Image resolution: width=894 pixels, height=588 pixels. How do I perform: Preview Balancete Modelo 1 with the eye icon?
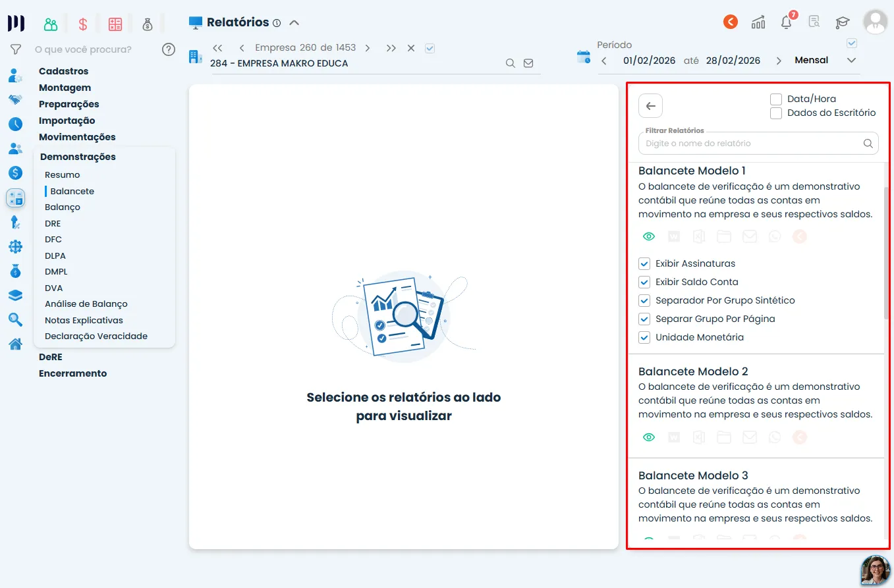[649, 236]
